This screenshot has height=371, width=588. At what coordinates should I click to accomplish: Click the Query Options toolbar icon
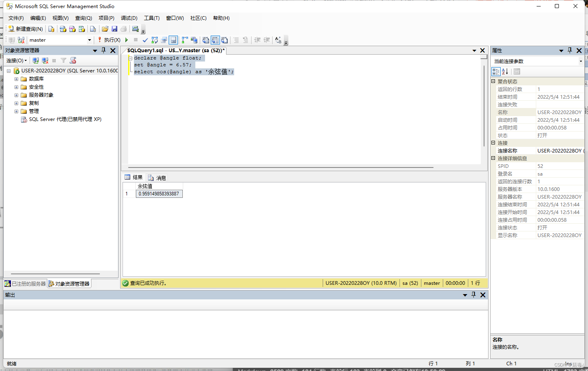(x=164, y=40)
